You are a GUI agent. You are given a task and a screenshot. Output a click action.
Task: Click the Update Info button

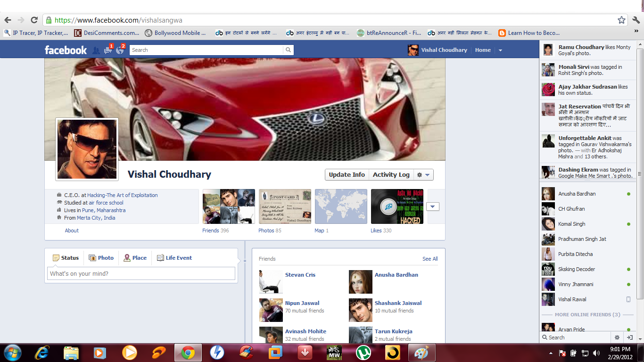click(347, 174)
